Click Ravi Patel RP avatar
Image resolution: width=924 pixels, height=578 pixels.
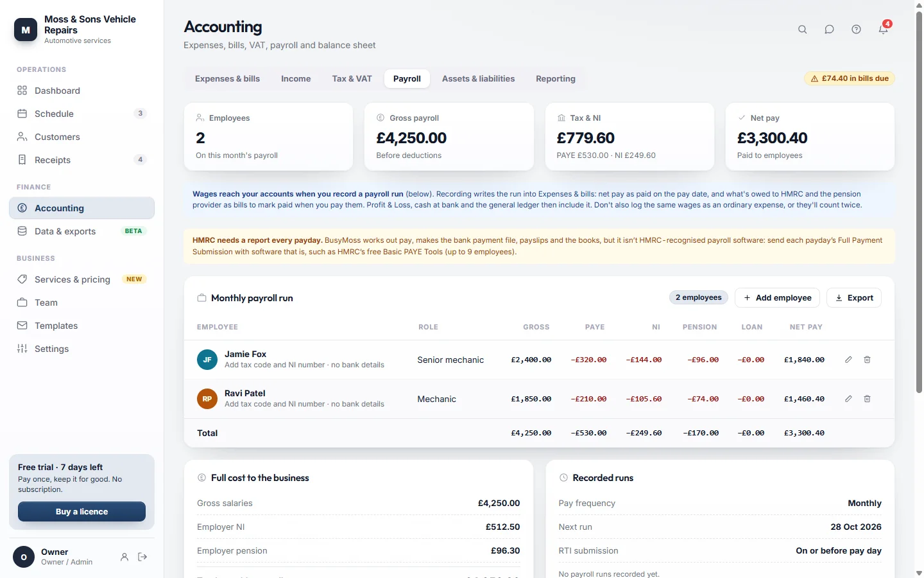207,399
